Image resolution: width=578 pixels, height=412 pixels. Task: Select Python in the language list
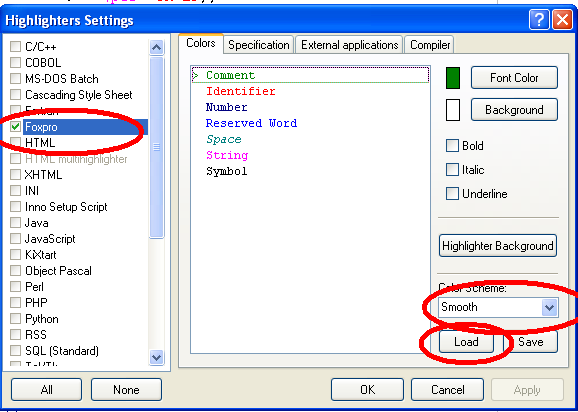(42, 318)
